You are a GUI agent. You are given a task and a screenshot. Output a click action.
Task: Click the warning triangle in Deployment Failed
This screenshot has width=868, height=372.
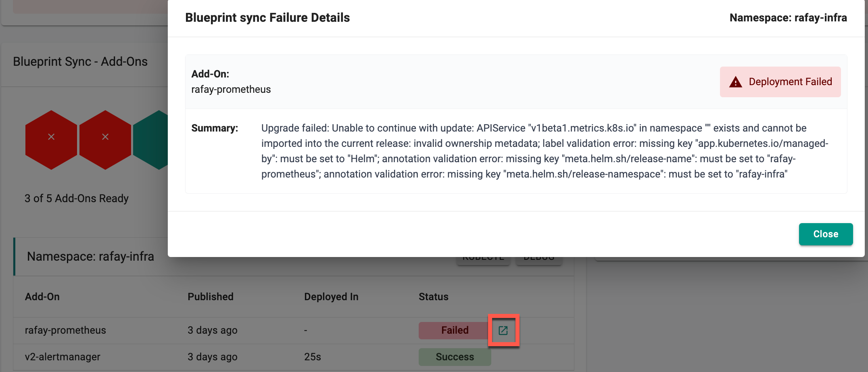click(736, 82)
